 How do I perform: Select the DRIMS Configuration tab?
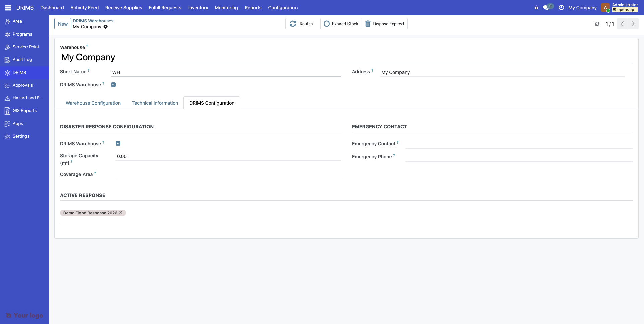coord(212,103)
